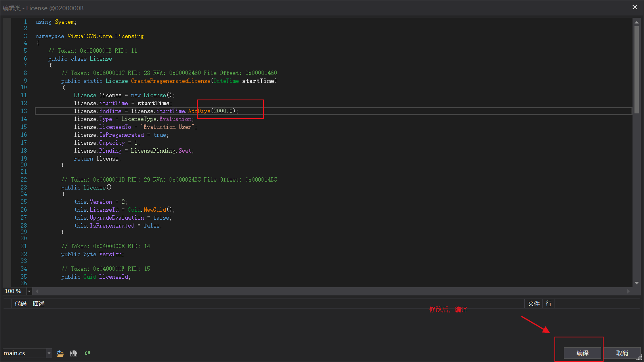Click the 'license.Type = LicenseType.Evaluation;' line
The image size is (644, 362).
(x=134, y=119)
